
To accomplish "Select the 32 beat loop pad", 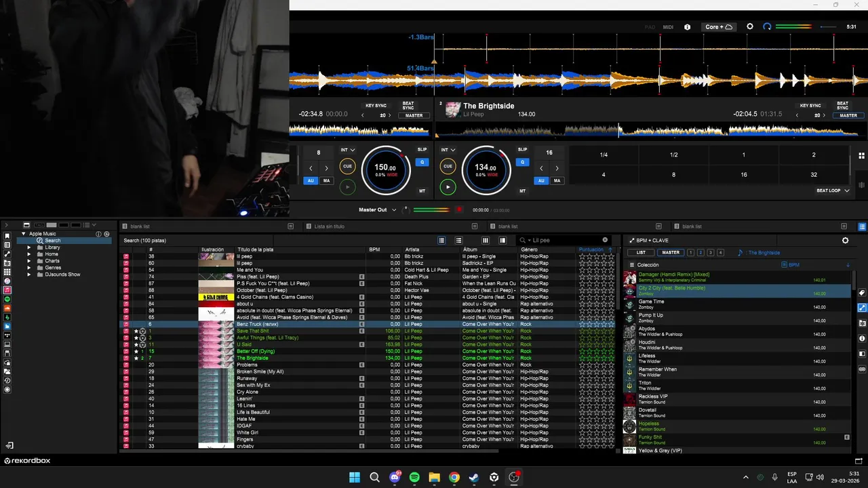I will coord(814,175).
